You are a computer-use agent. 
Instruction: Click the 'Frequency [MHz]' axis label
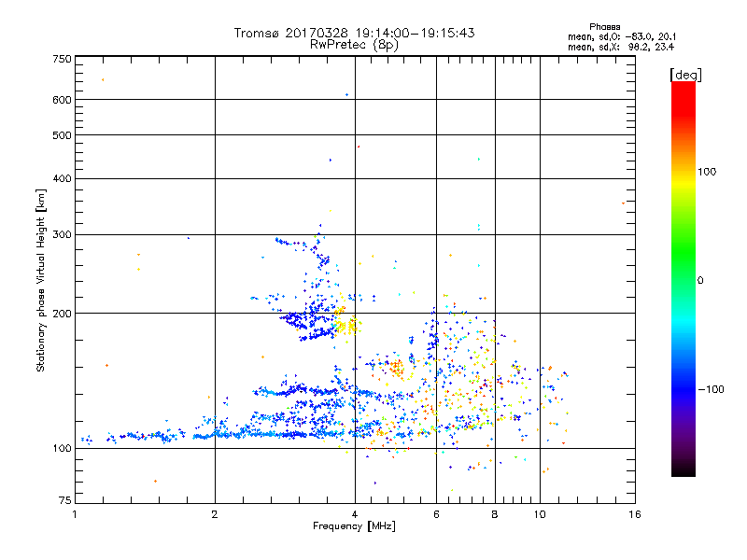coord(354,526)
